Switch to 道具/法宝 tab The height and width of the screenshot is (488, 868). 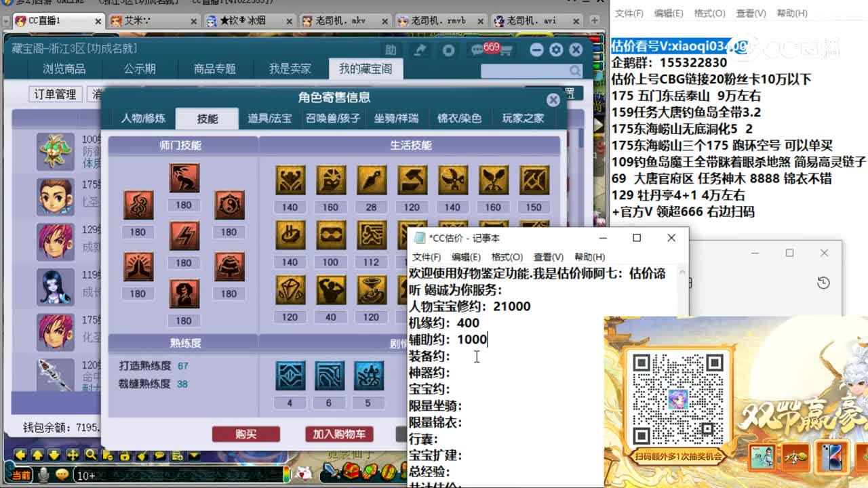(269, 118)
